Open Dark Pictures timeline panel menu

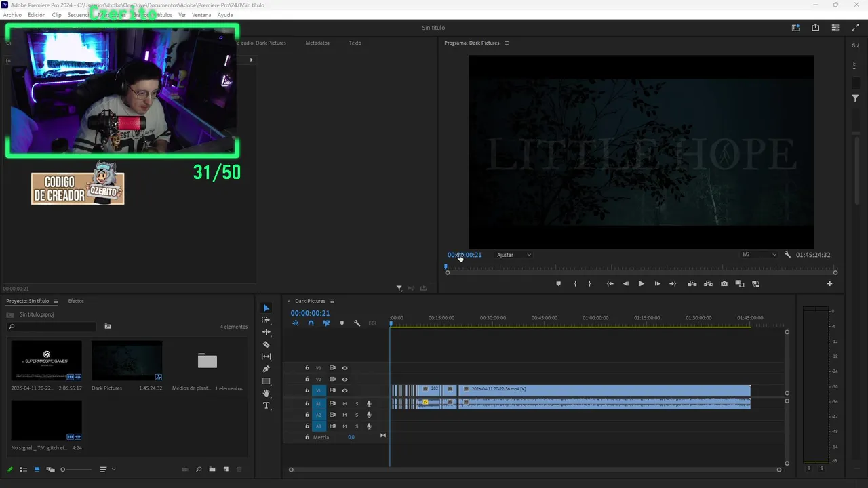pos(332,301)
